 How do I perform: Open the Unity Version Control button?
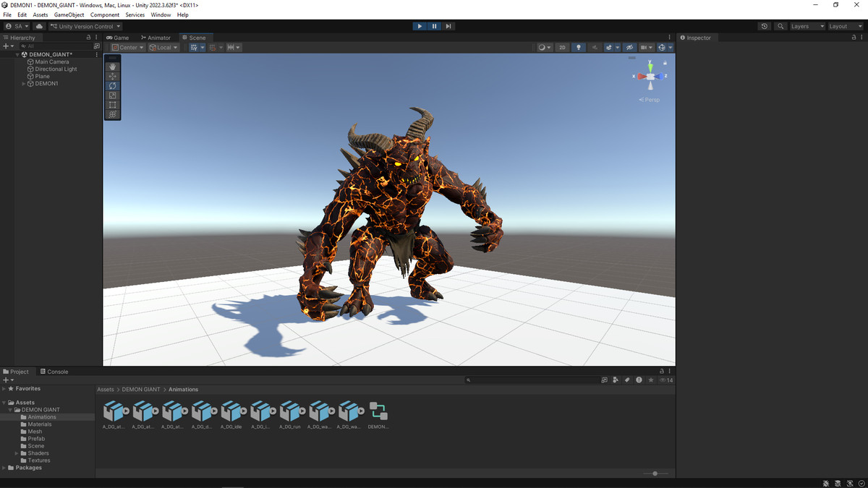coord(86,26)
